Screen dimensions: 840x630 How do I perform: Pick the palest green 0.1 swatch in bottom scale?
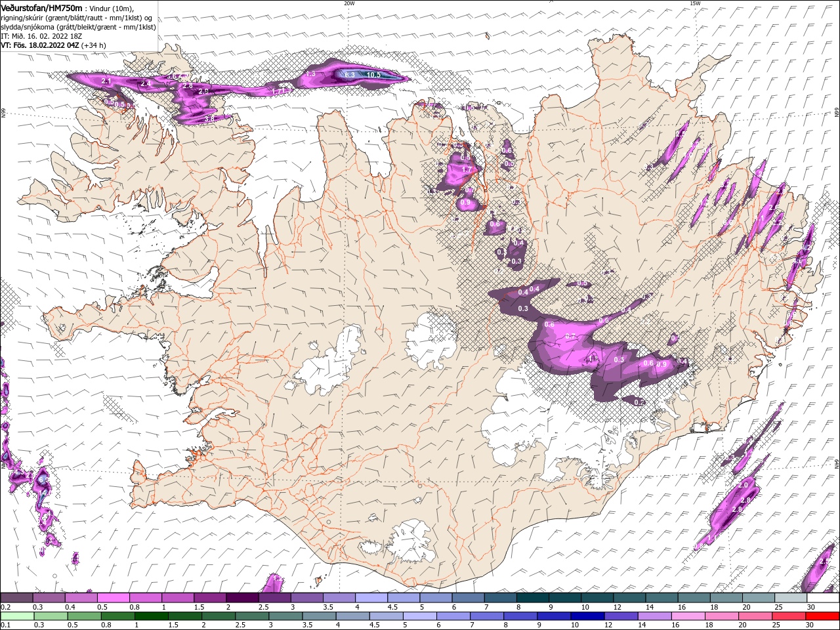point(17,616)
